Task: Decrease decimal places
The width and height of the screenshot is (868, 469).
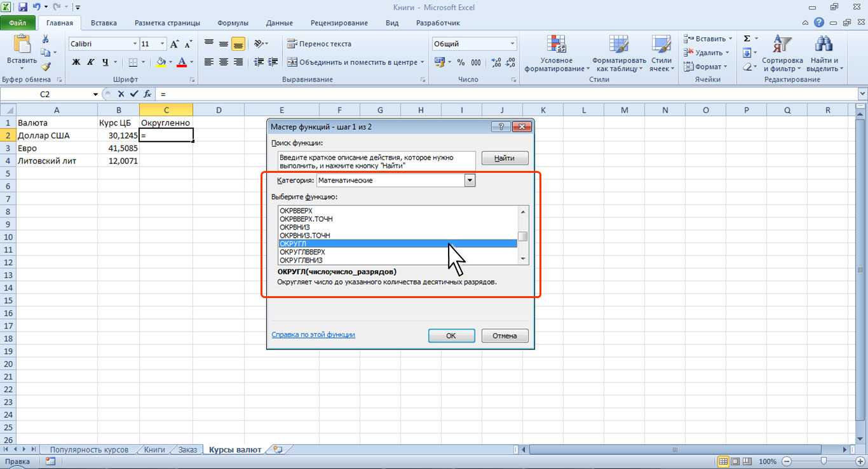Action: coord(510,62)
